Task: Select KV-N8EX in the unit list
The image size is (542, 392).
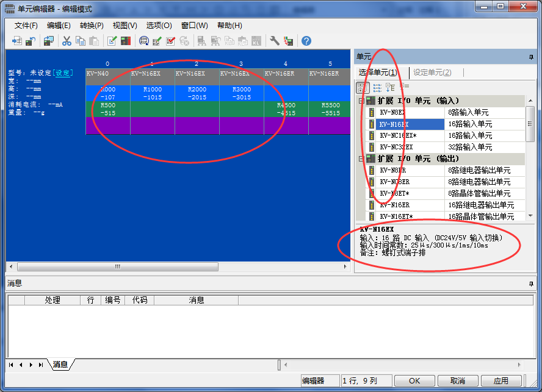Action: 445,113
